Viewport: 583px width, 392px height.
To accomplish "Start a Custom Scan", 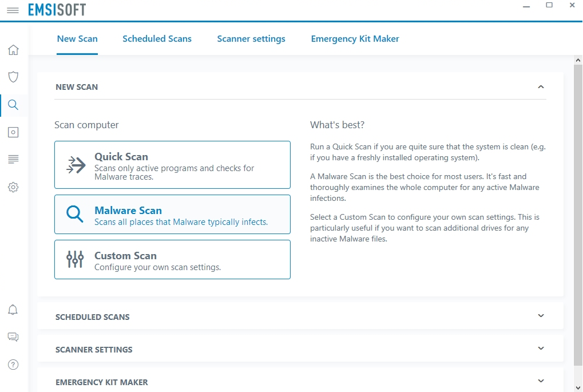I will (172, 260).
